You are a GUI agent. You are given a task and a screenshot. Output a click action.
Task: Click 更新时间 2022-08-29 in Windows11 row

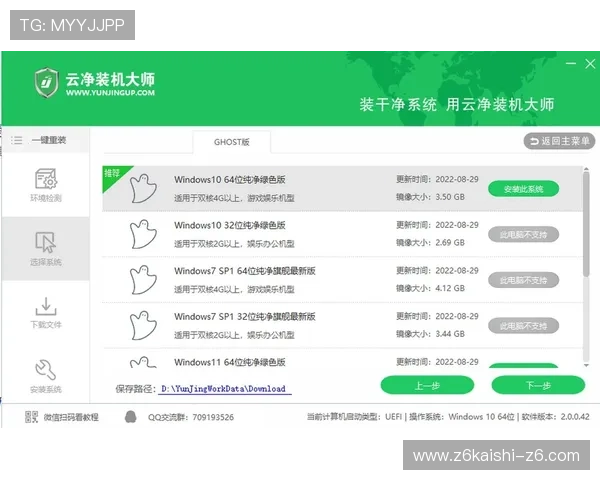[x=437, y=362]
